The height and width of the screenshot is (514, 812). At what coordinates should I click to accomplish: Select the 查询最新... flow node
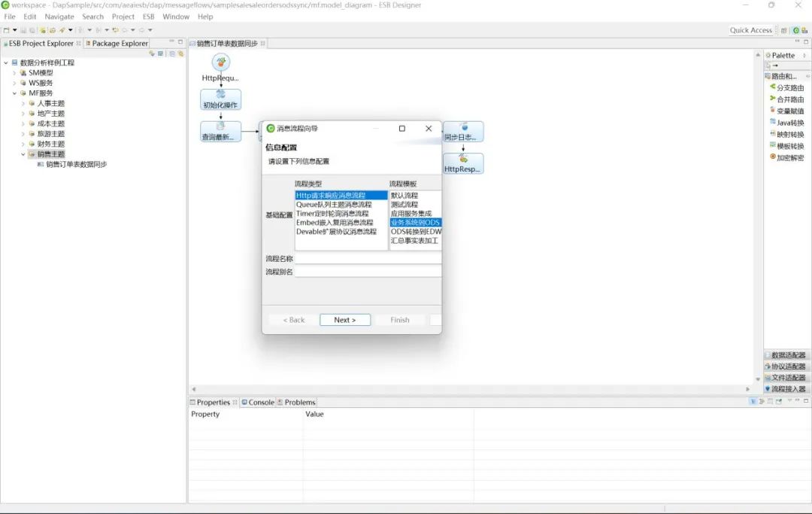pos(220,132)
